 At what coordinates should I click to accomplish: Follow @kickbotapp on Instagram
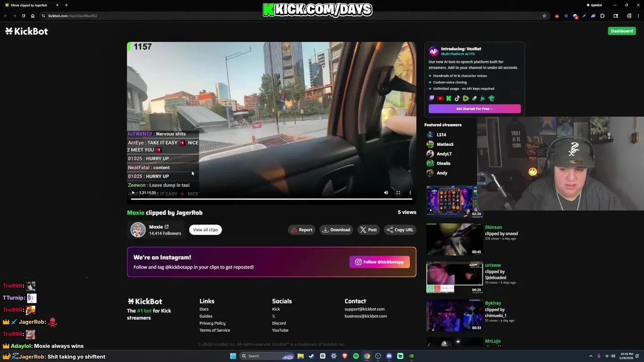point(380,262)
